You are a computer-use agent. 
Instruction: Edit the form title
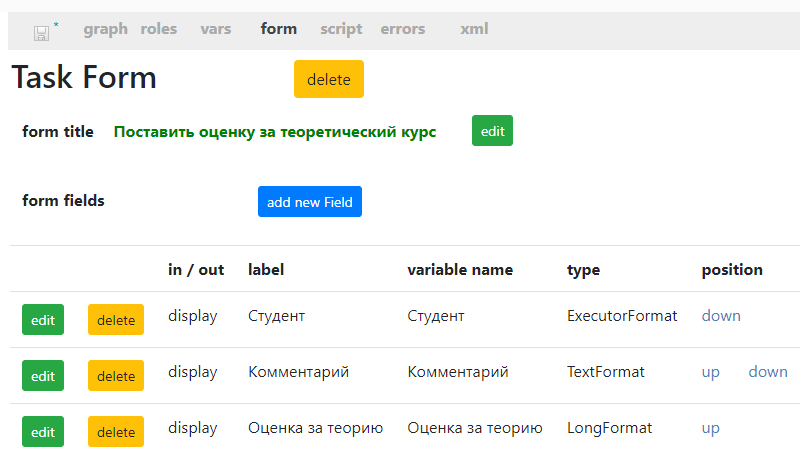pyautogui.click(x=492, y=131)
